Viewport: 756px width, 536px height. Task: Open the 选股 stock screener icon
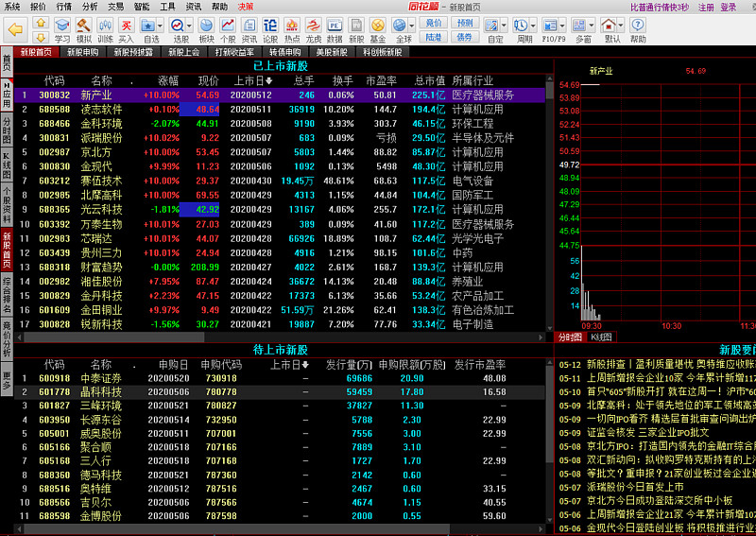pyautogui.click(x=178, y=30)
